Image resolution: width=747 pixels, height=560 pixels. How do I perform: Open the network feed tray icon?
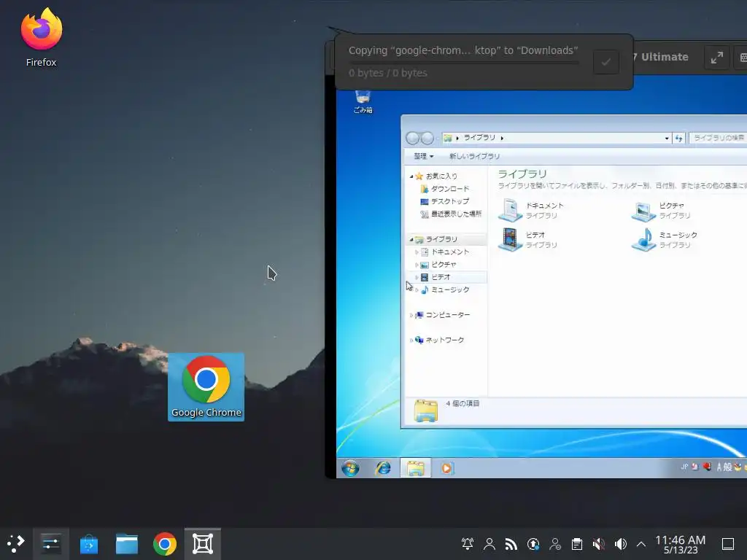tap(511, 544)
